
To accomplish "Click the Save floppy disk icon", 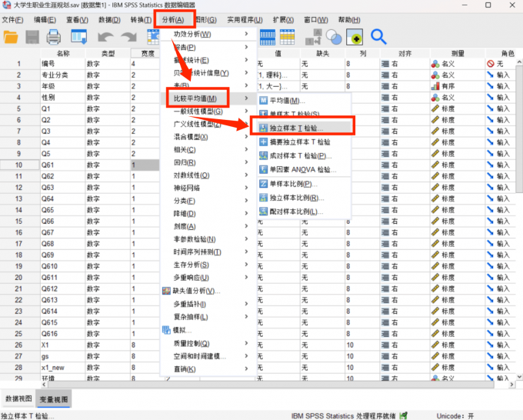I will pyautogui.click(x=32, y=37).
